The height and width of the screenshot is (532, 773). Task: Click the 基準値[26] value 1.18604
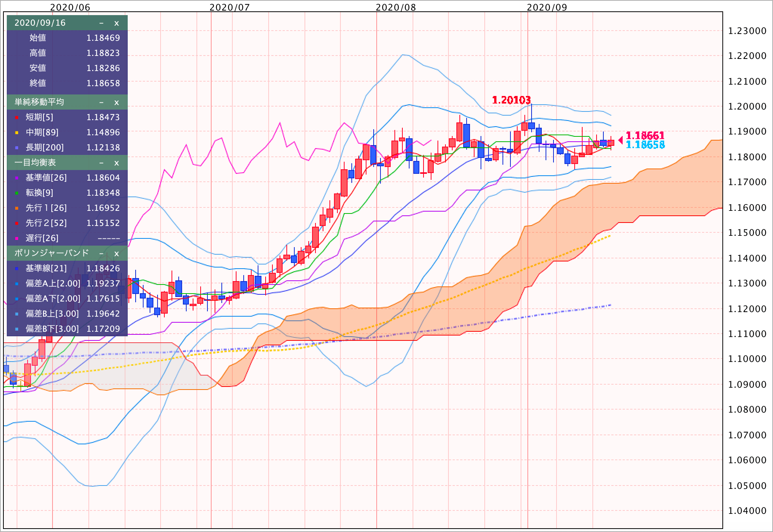[x=103, y=178]
